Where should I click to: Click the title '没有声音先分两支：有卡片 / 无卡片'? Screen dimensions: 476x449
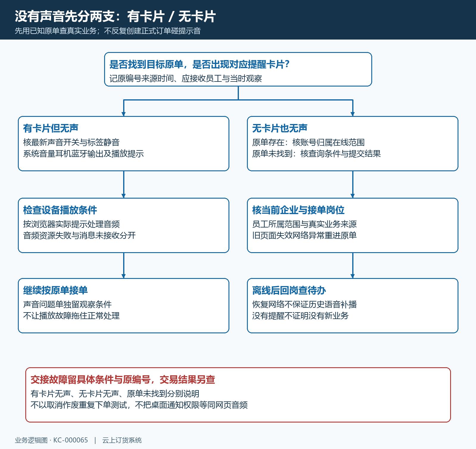(115, 16)
